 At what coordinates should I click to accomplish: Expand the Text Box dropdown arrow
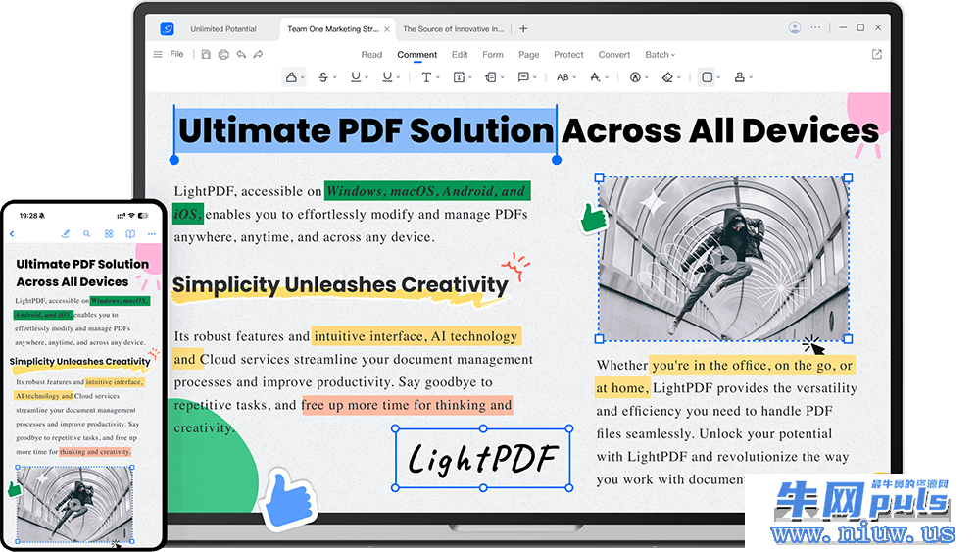point(470,78)
